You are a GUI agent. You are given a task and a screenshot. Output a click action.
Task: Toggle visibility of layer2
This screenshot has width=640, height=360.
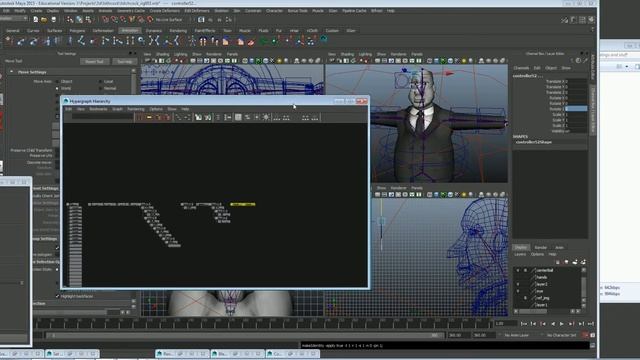(518, 284)
